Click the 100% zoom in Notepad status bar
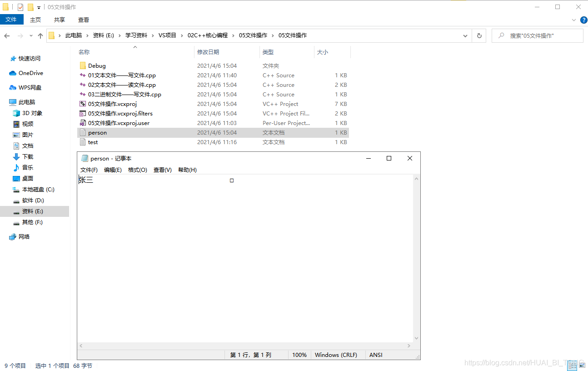Viewport: 588px width, 371px height. [299, 355]
